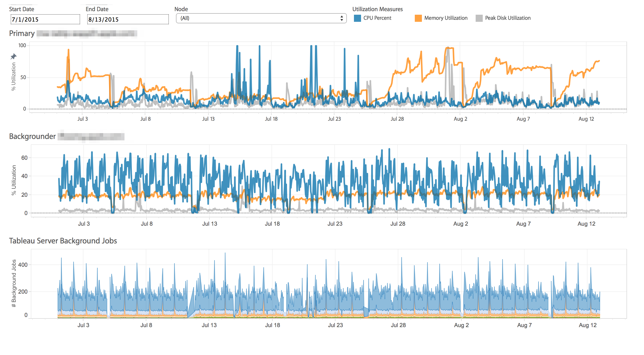Click Jul 13 label on Background Jobs axis

[209, 325]
